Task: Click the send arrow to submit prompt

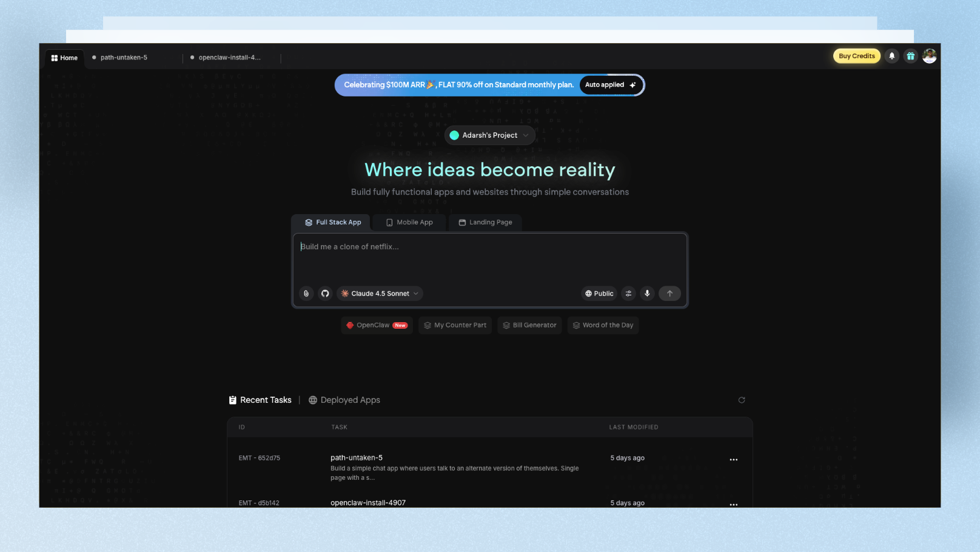Action: tap(670, 293)
